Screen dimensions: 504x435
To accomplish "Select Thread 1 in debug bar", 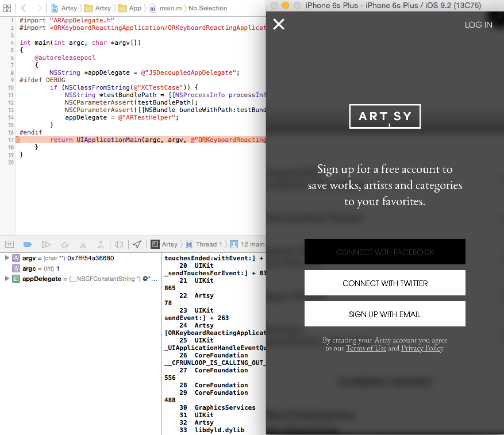I will (204, 244).
